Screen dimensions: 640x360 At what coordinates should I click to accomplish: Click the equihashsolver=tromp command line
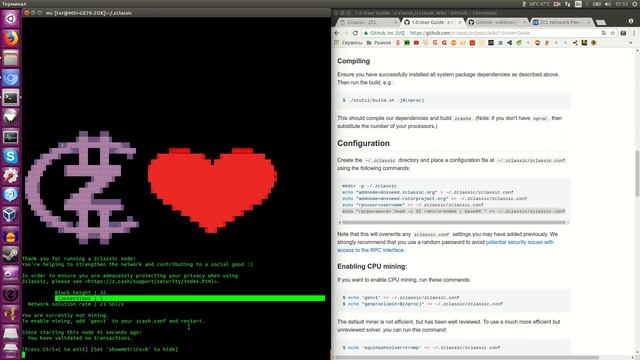coord(421,348)
